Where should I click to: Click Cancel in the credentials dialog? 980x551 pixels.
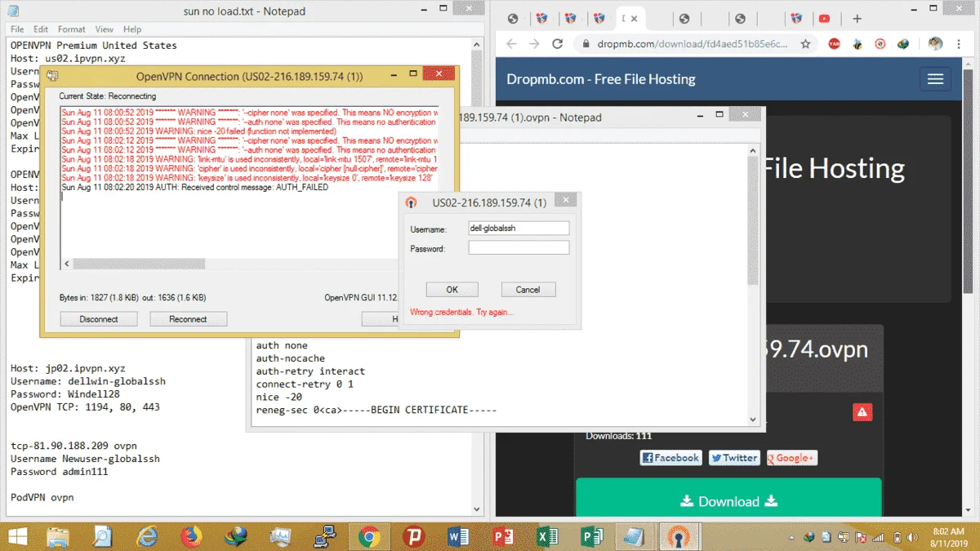pos(528,290)
